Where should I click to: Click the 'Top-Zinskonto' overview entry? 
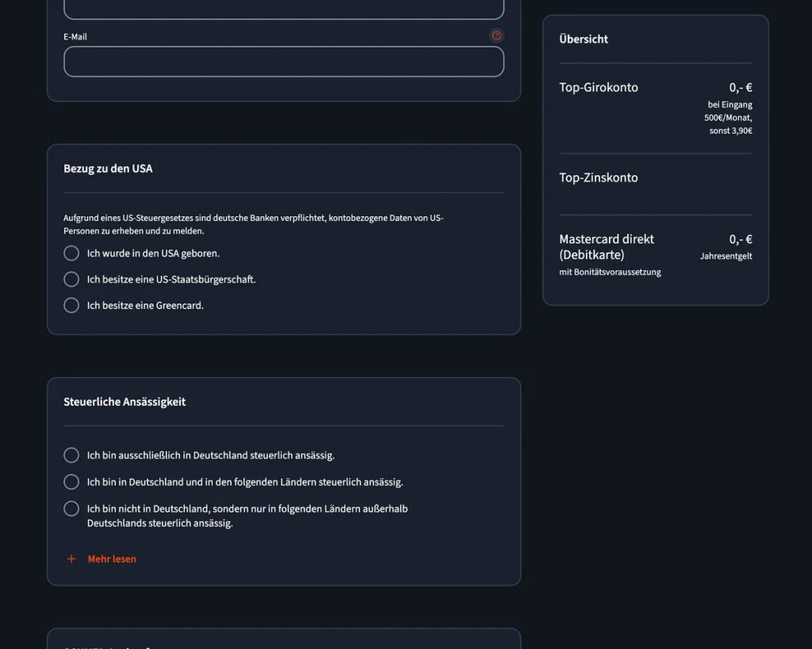click(x=598, y=178)
